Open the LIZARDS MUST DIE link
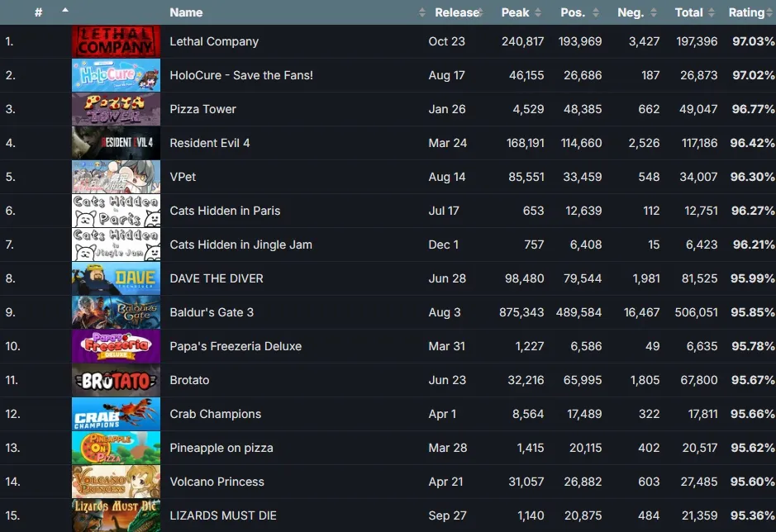The image size is (776, 532). point(222,515)
